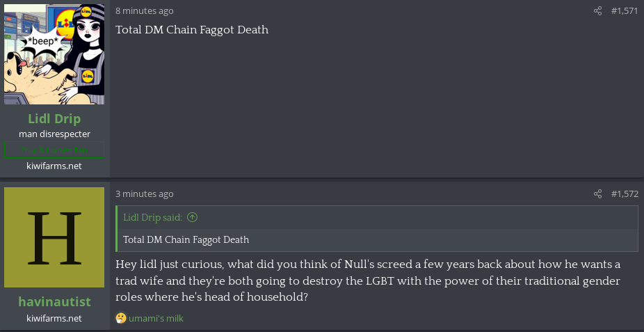Open Lidl Drip's user profile name
Screen dimensions: 644x332
click(x=54, y=118)
